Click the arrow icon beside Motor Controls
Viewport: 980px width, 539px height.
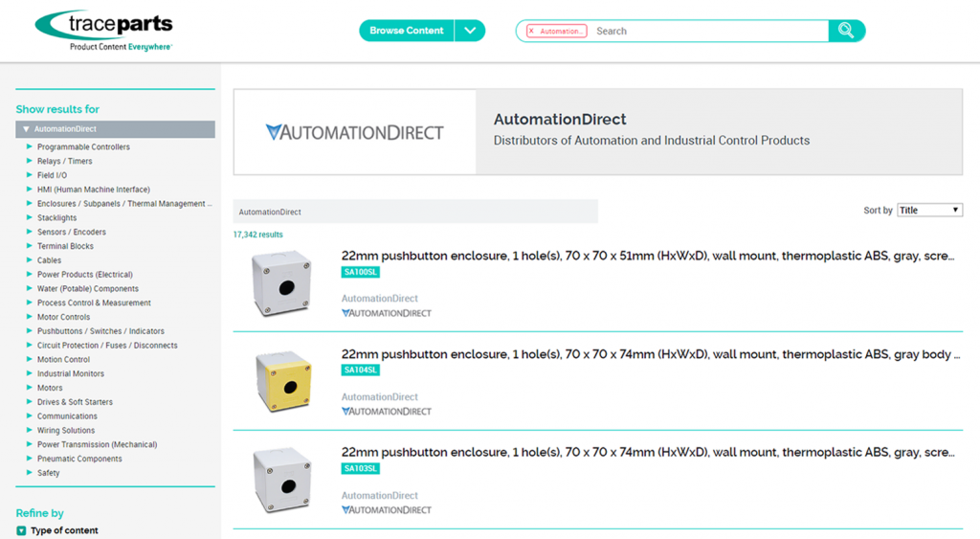(30, 317)
